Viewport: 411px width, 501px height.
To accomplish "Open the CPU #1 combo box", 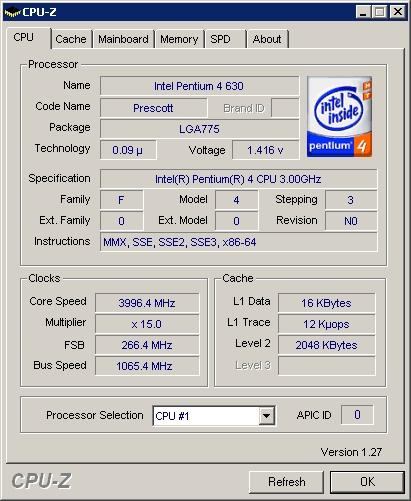I will click(x=214, y=416).
